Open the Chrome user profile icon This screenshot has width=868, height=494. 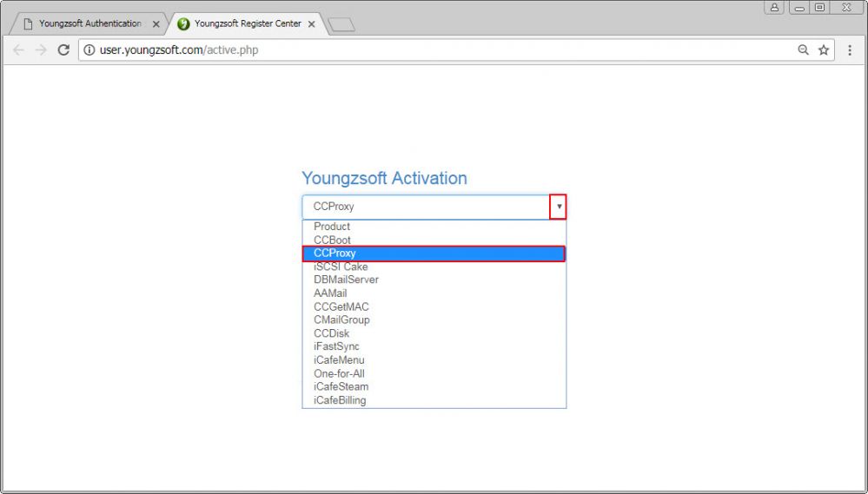pos(774,7)
